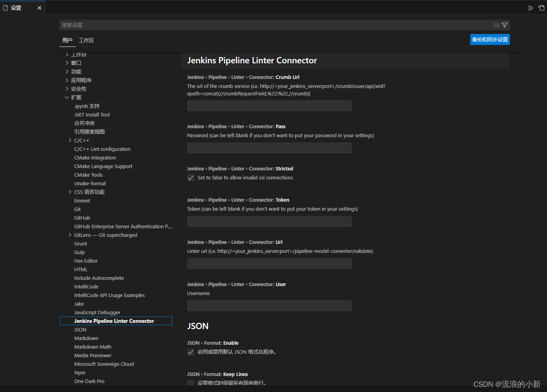Screen dimensions: 547x392
Task: Expand the CSS 语言功能 node
Action: point(70,192)
